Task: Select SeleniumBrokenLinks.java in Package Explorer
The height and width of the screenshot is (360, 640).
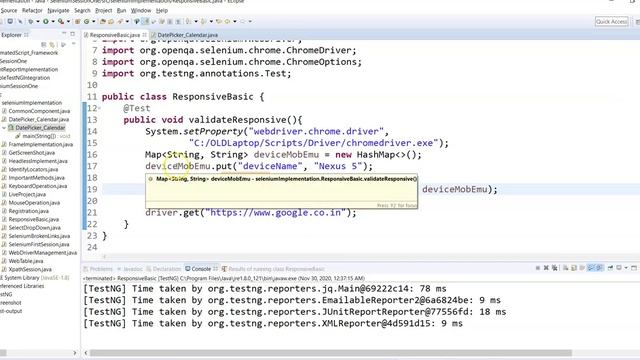Action: (39, 236)
